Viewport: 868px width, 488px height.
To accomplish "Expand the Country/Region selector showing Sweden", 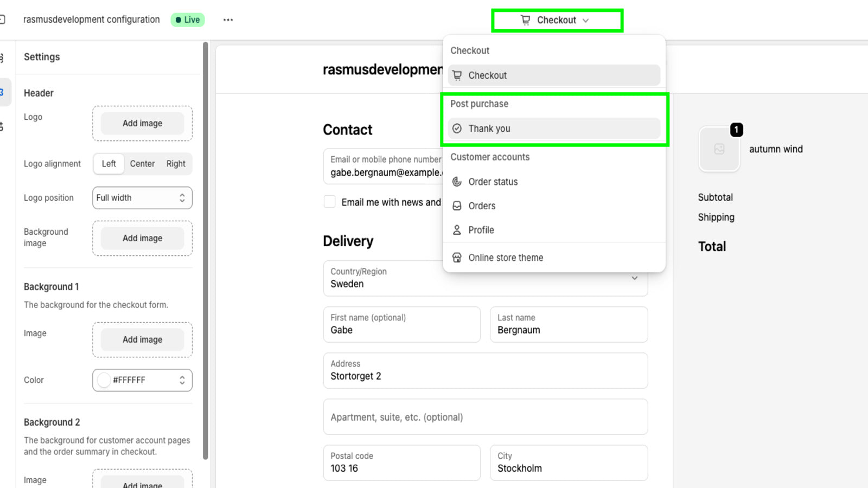I will [634, 278].
